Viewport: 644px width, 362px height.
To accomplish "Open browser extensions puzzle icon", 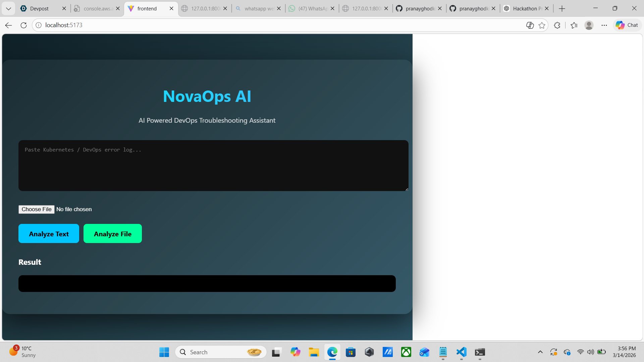I will [557, 25].
